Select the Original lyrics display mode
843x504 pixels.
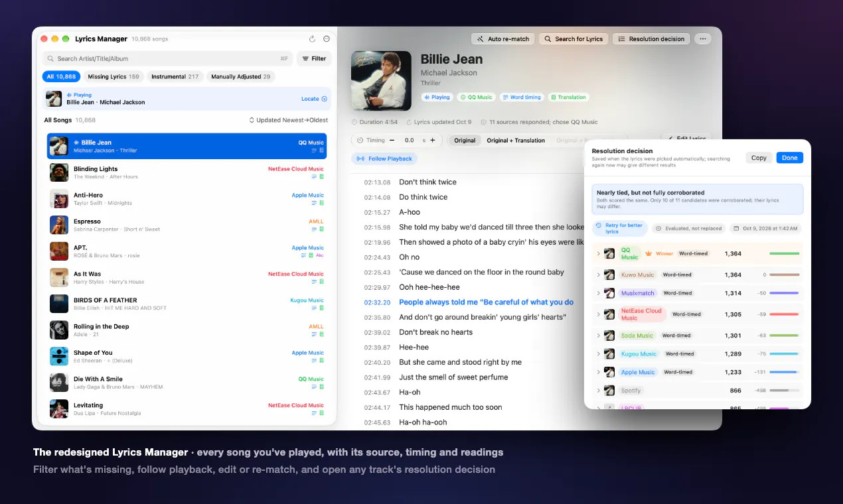pos(465,141)
